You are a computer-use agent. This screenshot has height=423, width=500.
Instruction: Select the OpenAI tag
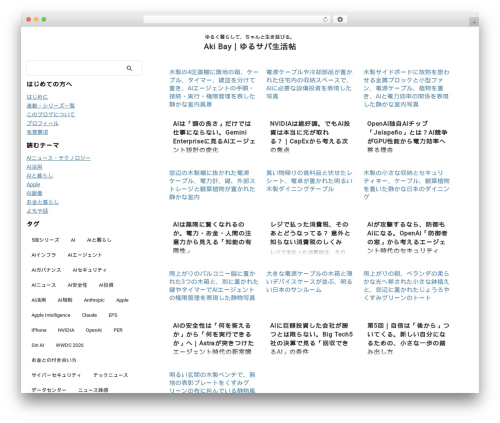pyautogui.click(x=94, y=330)
